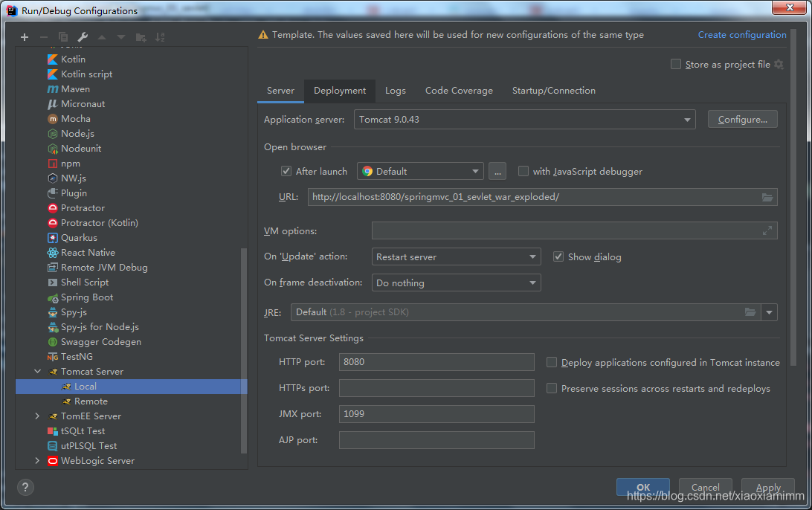812x510 pixels.
Task: Click the Move Up arrow icon
Action: point(102,37)
